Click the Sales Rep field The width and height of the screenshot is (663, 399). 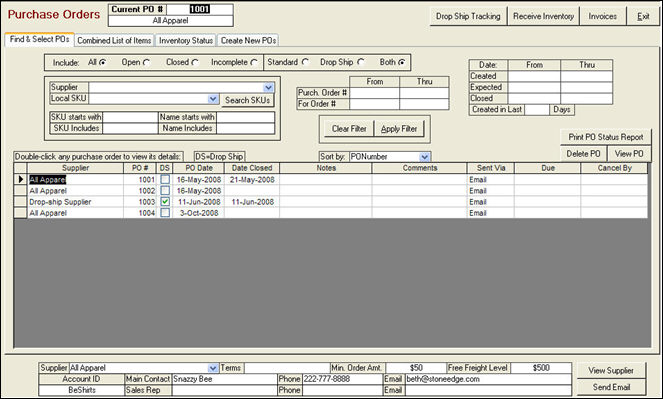click(224, 390)
